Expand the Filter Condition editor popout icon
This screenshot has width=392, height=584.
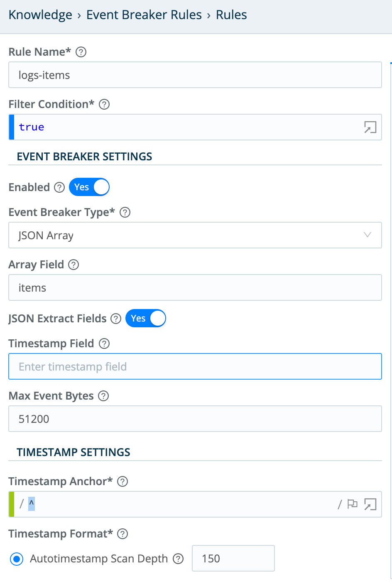(369, 127)
